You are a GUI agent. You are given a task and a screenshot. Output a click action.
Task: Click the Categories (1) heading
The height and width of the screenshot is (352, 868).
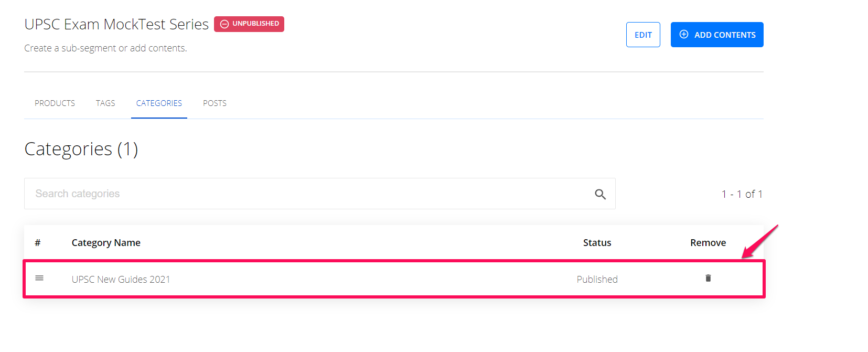coord(81,149)
